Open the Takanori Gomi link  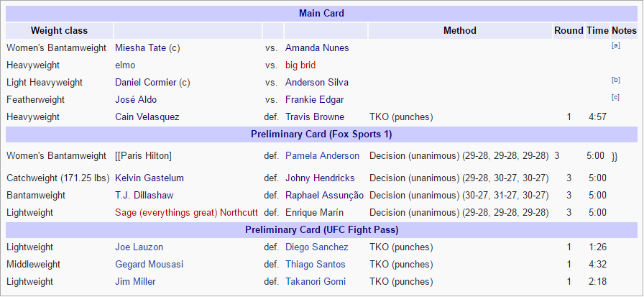click(x=316, y=282)
